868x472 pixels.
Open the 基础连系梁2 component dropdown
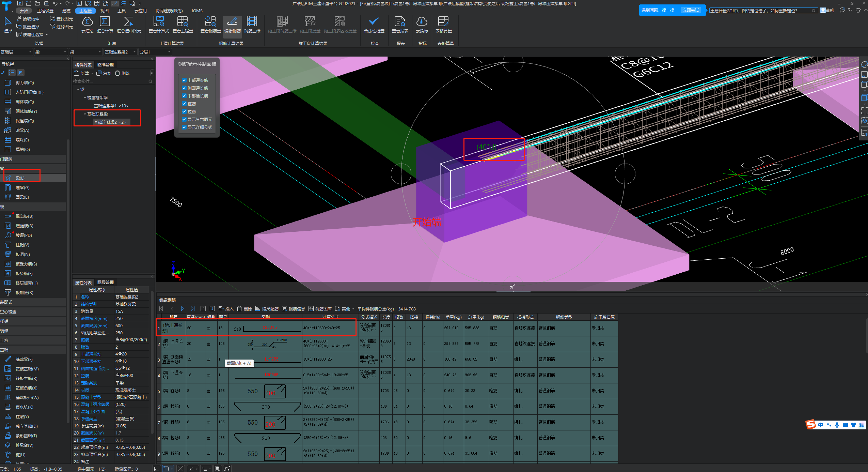pyautogui.click(x=120, y=52)
